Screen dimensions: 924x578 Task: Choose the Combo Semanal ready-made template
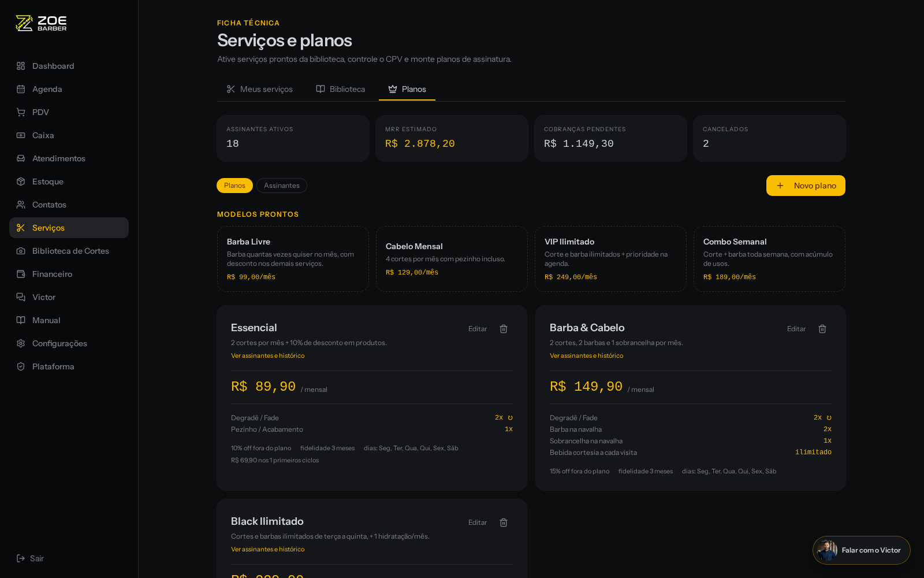[769, 259]
